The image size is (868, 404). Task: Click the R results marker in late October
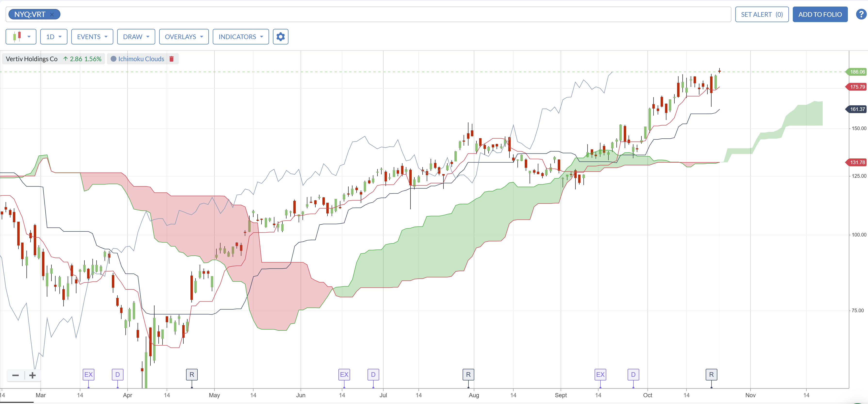[x=711, y=374]
